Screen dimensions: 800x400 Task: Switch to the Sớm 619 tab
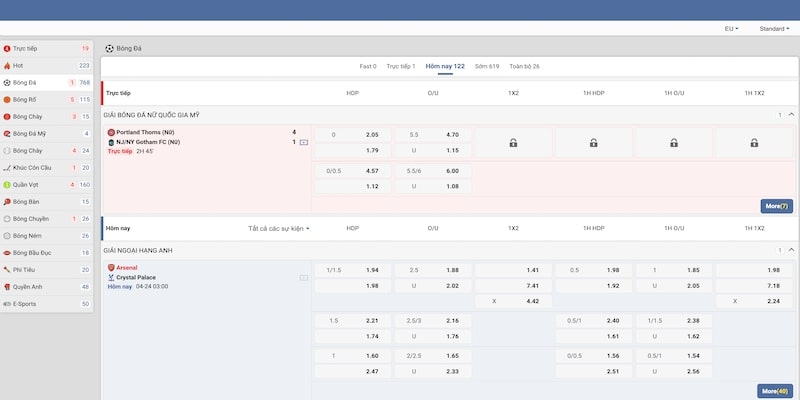[x=487, y=66]
